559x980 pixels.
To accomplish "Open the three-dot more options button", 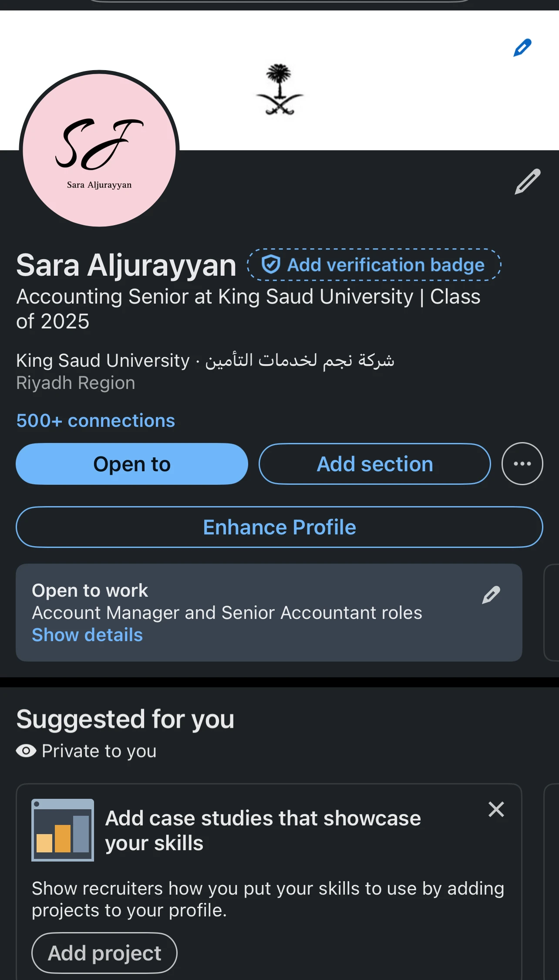I will 522,464.
